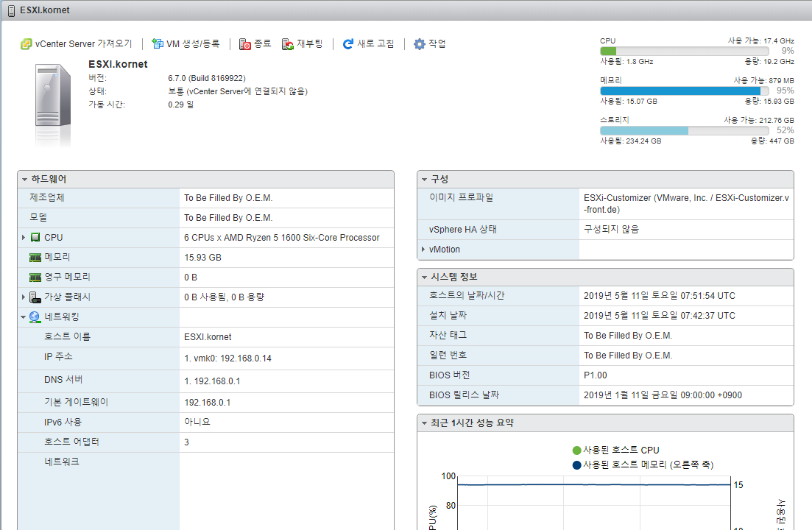Toggle 사용된 호스트 CPU legend dot
The height and width of the screenshot is (530, 812).
(577, 451)
